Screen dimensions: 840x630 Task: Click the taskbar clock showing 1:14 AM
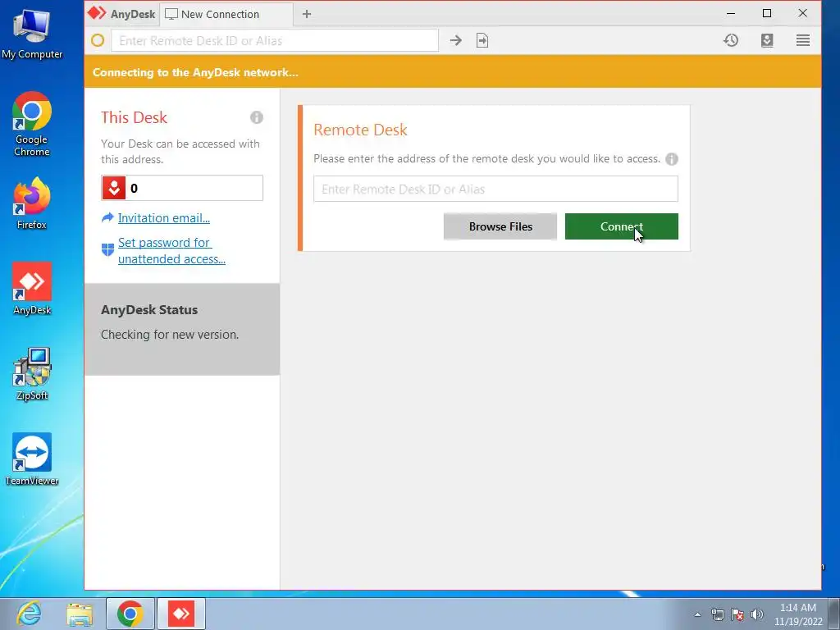(798, 614)
